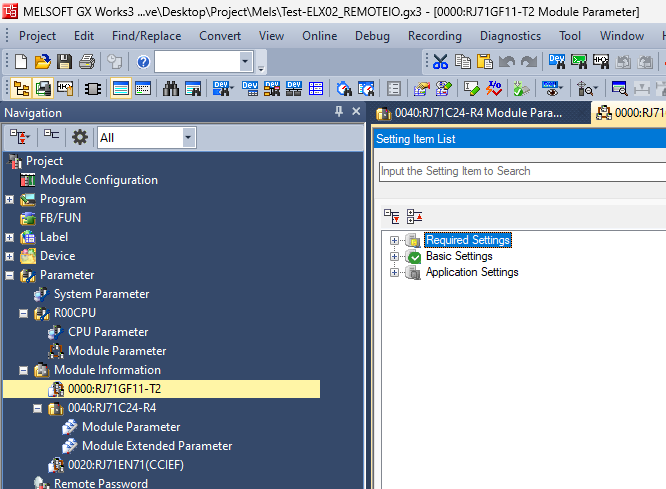Click the Find Contact or Coil icon

pos(601,62)
